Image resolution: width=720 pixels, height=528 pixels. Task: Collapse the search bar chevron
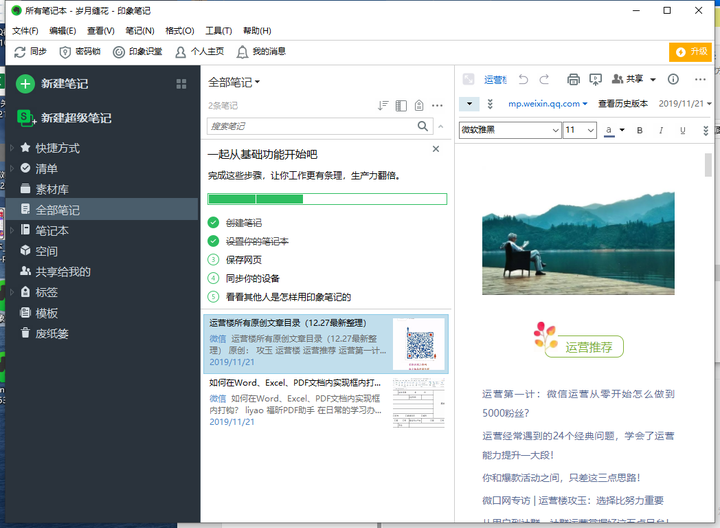coord(441,126)
